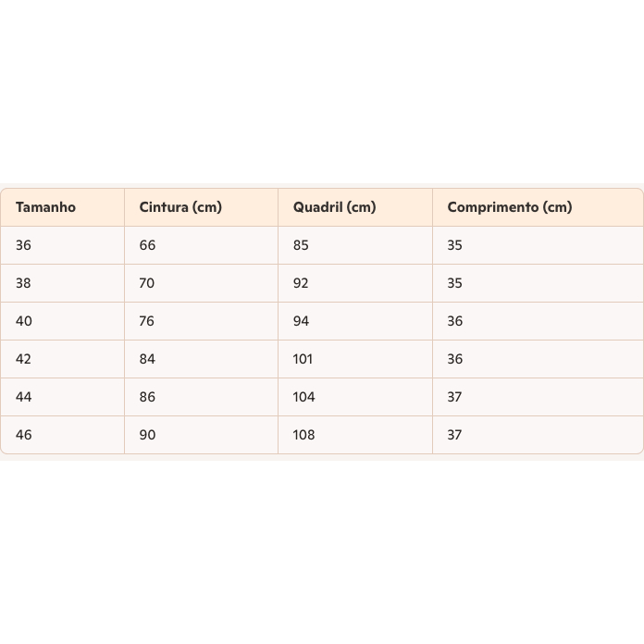This screenshot has width=644, height=644.
Task: Click the Cintura value 84 cell
Action: (148, 359)
